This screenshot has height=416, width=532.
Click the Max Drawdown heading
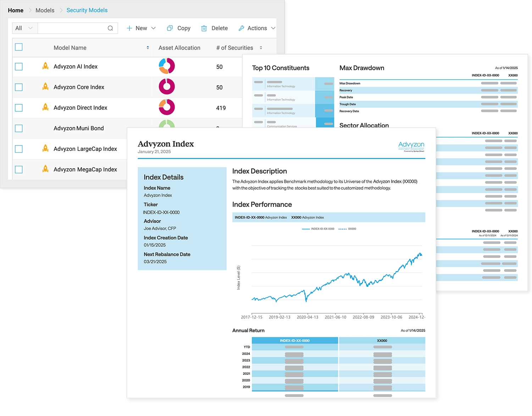click(x=362, y=68)
